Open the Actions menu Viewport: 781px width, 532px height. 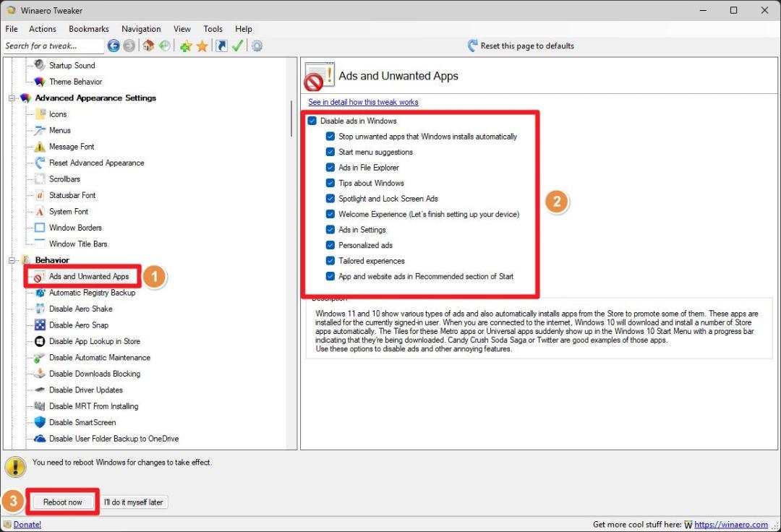pos(43,29)
